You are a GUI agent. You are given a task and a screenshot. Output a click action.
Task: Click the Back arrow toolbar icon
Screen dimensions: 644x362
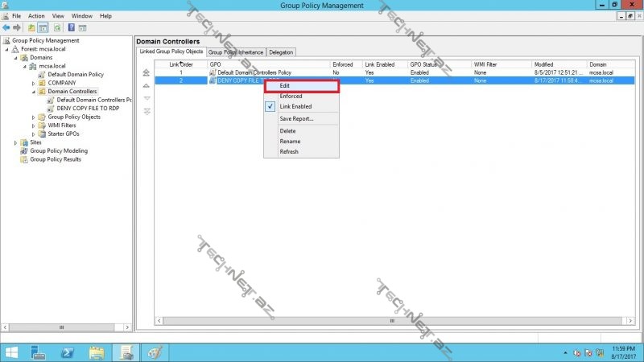coord(6,27)
